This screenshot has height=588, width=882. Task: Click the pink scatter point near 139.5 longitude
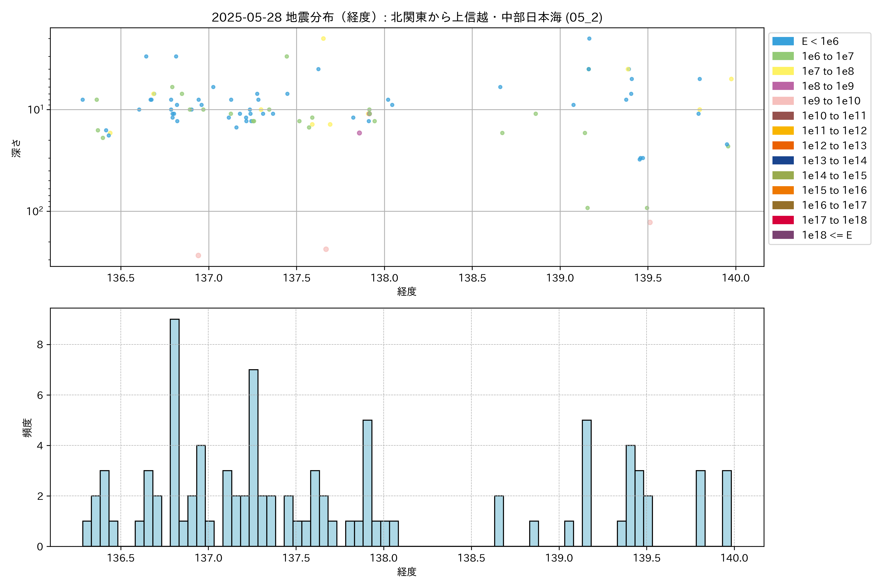[650, 222]
